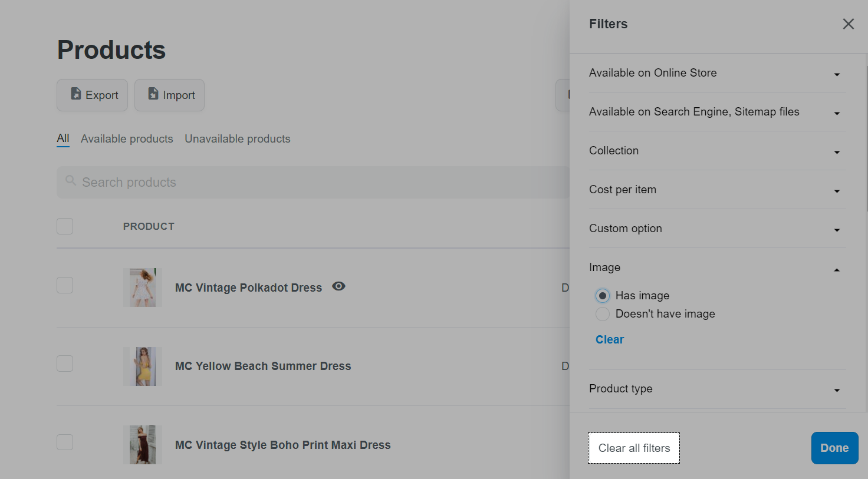Viewport: 868px width, 479px height.
Task: Expand the Product type filter
Action: 718,389
